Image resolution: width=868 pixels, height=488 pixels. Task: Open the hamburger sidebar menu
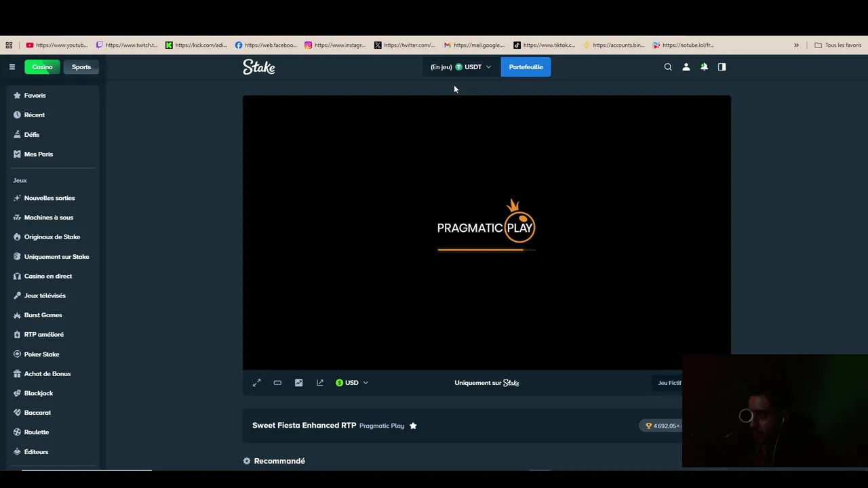(x=12, y=67)
